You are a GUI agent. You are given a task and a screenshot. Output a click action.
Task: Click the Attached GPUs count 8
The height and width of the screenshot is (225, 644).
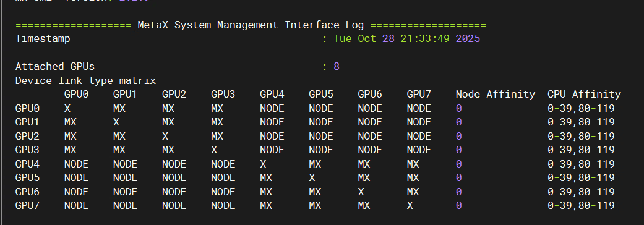pyautogui.click(x=337, y=67)
